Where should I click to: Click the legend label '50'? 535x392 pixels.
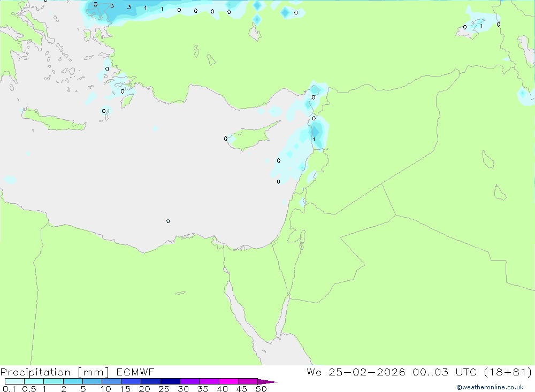coord(261,389)
